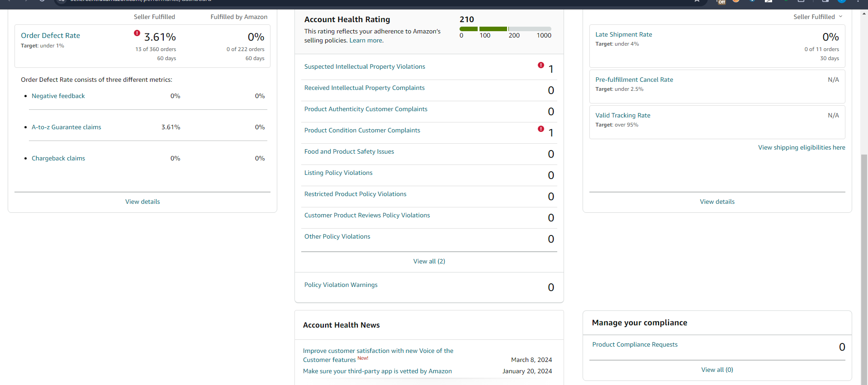Click the 3.61% value in A-to-z claims row

coord(171,127)
